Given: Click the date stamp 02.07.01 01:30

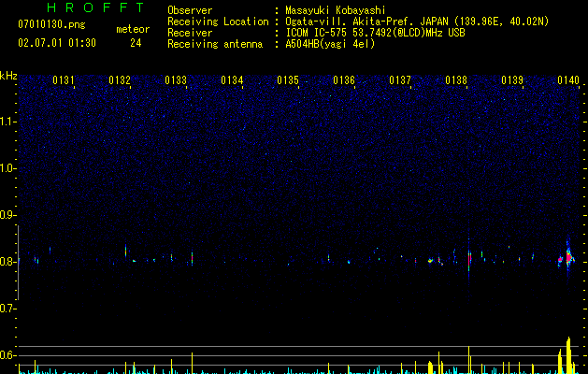Looking at the screenshot, I should [x=57, y=43].
